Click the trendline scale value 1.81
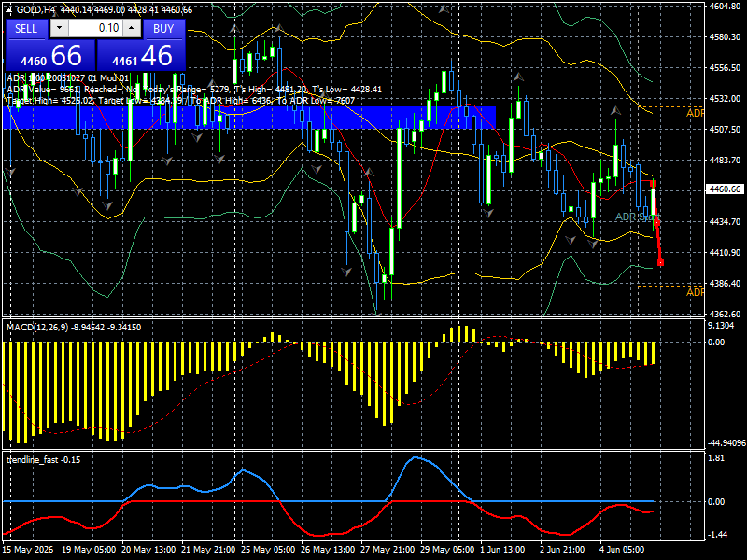This screenshot has width=747, height=560. (x=716, y=458)
